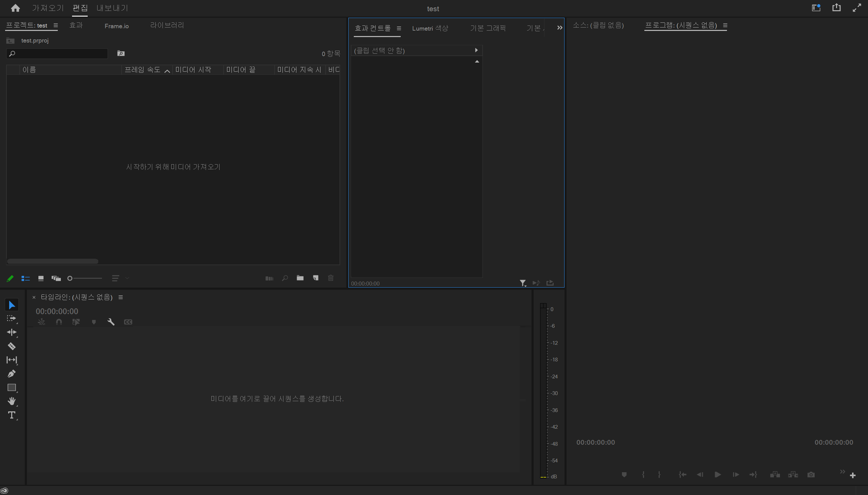Image resolution: width=868 pixels, height=495 pixels.
Task: Switch to the Lumetri 색상 tab
Action: pyautogui.click(x=430, y=28)
